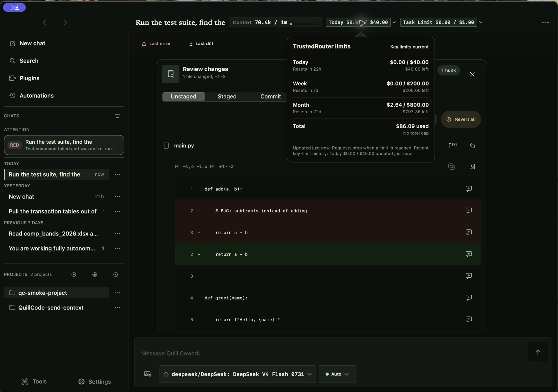Image resolution: width=558 pixels, height=392 pixels.
Task: Open the top-right three-dot overflow menu
Action: pos(545,22)
